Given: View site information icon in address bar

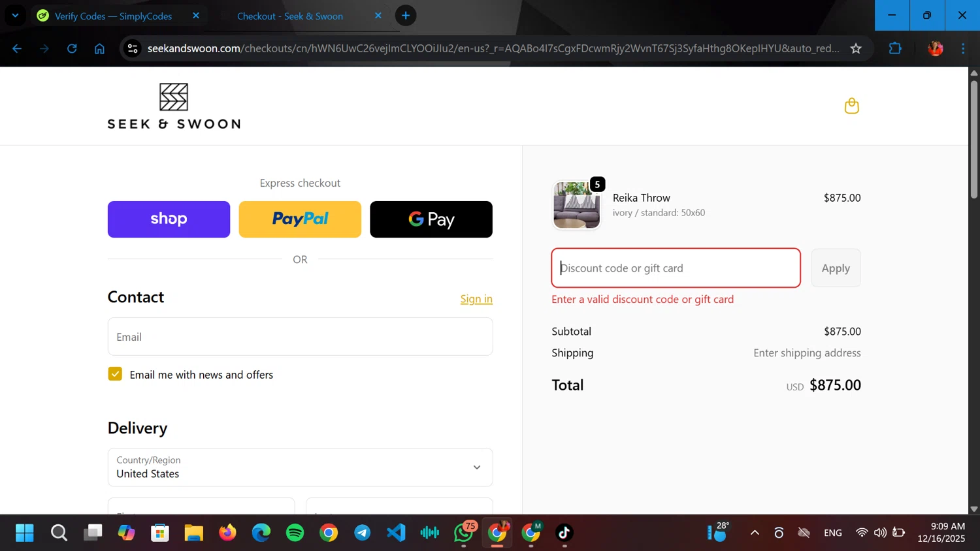Looking at the screenshot, I should 133,48.
